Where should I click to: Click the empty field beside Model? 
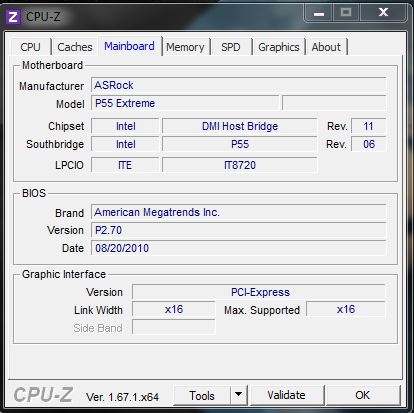(334, 103)
